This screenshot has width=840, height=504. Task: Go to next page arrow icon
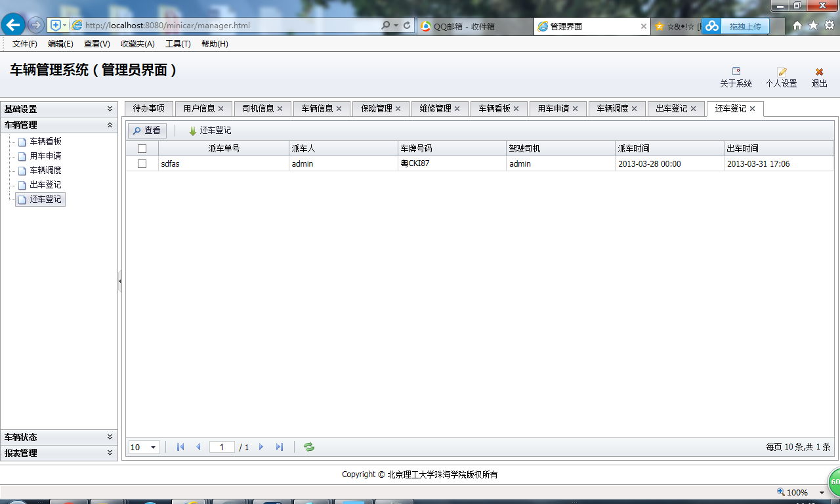(261, 447)
